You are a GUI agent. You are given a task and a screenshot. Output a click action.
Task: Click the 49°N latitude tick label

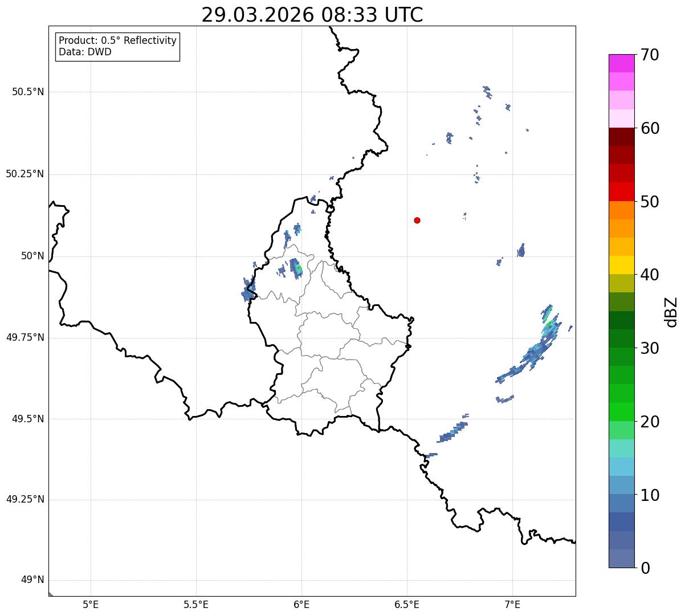(x=32, y=580)
